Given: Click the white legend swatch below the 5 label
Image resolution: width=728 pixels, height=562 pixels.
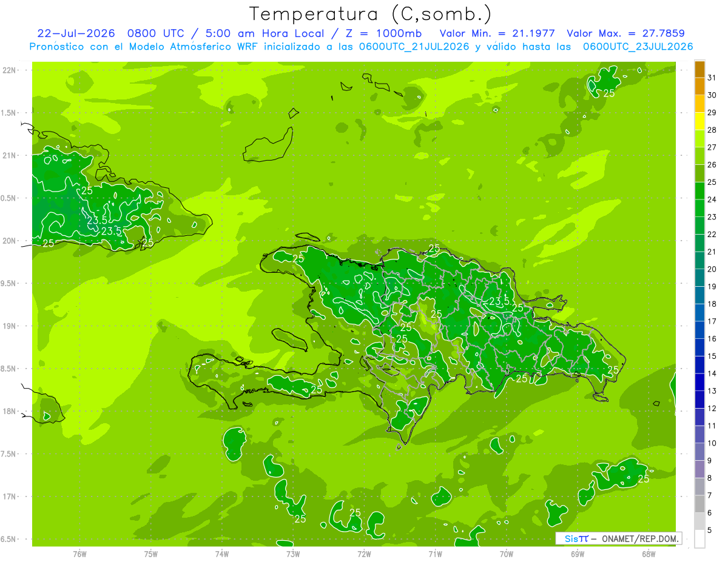Looking at the screenshot, I should (699, 539).
